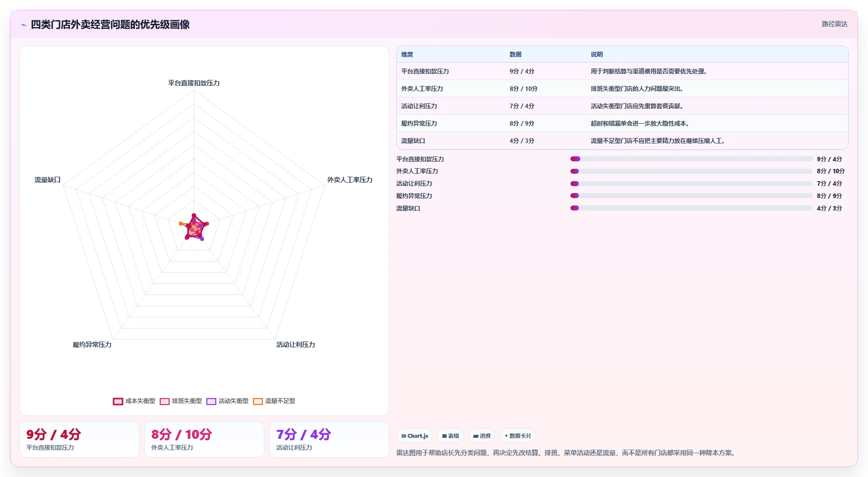The height and width of the screenshot is (477, 868).
Task: Select table row 活动让利压力
Action: [x=622, y=106]
